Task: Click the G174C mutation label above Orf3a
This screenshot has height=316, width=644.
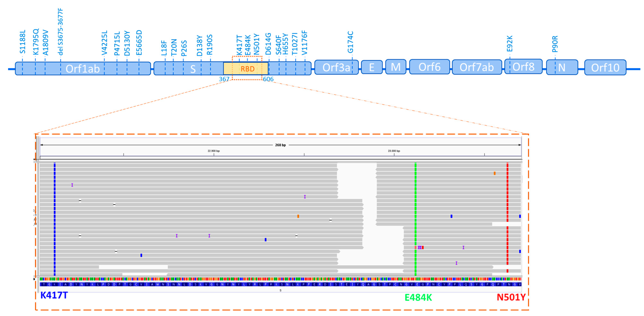Action: coord(351,42)
